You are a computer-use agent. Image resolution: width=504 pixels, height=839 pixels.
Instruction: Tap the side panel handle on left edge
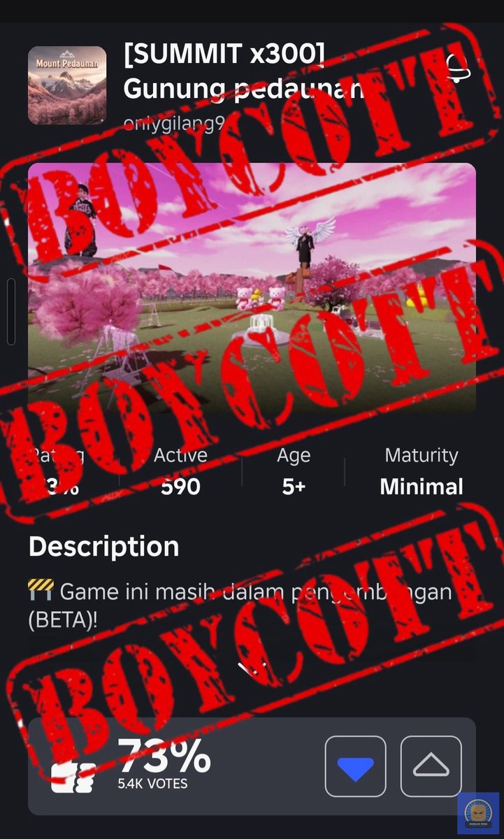pyautogui.click(x=10, y=311)
